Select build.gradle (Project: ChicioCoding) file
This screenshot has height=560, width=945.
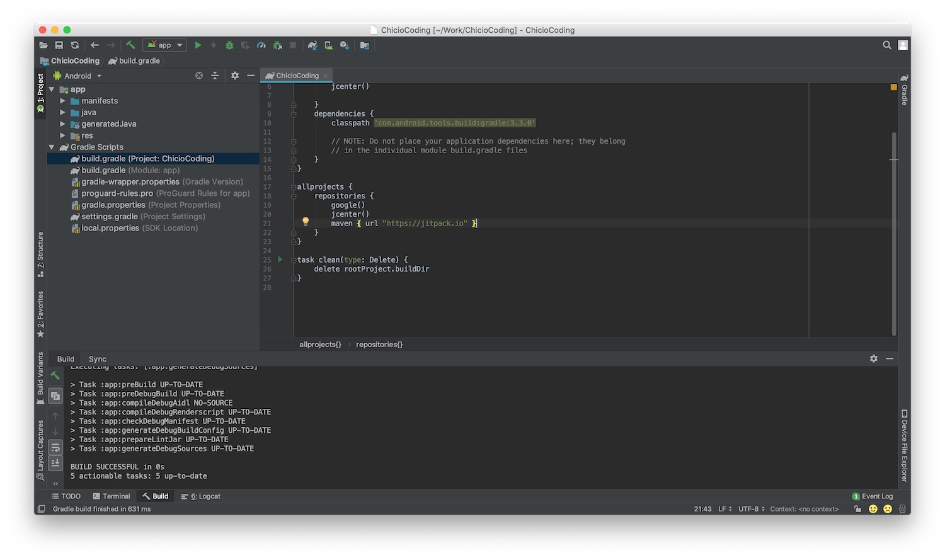(x=153, y=159)
